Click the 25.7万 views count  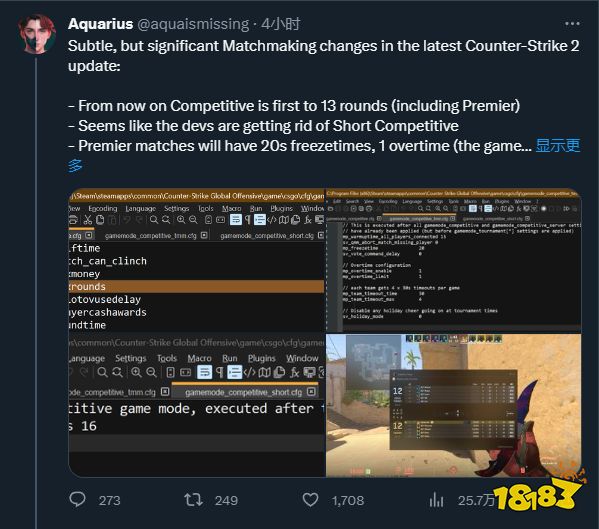[x=476, y=500]
